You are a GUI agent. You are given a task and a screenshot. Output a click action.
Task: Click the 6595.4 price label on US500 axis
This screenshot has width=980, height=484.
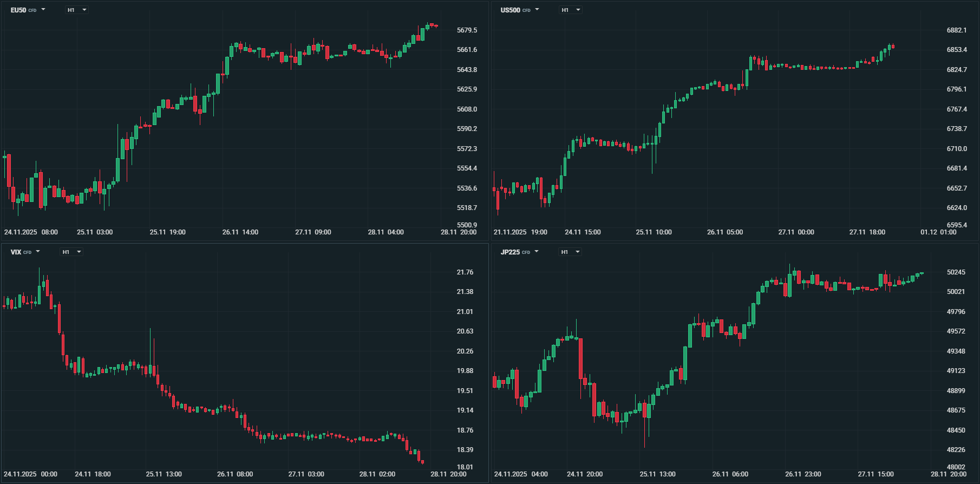[957, 225]
